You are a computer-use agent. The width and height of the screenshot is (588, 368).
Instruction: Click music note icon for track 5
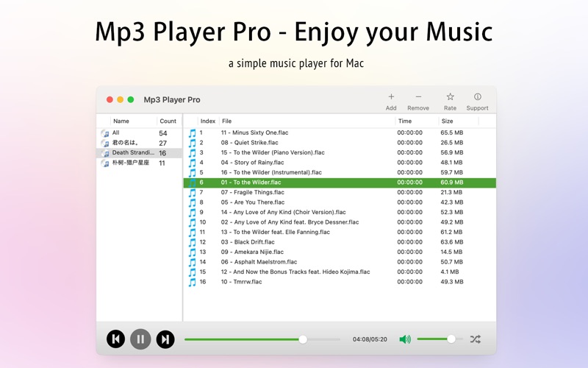coord(192,173)
